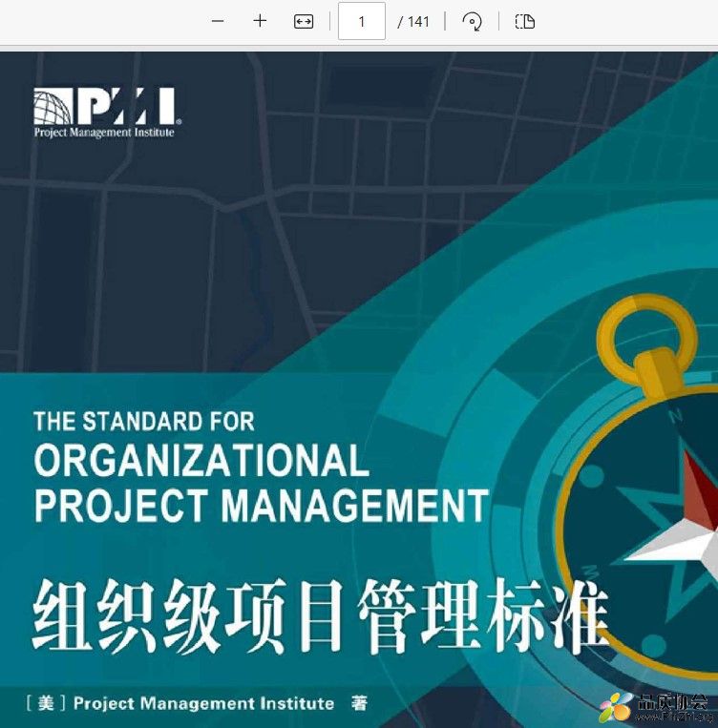Zoom in with the plus icon
Viewport: 718px width, 728px height.
260,21
